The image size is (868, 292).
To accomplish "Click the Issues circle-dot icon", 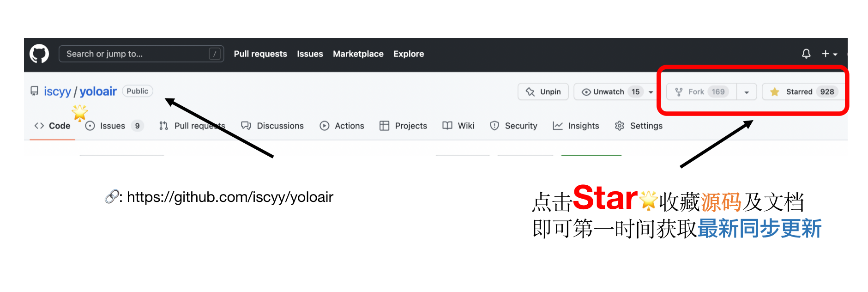I will [x=90, y=126].
